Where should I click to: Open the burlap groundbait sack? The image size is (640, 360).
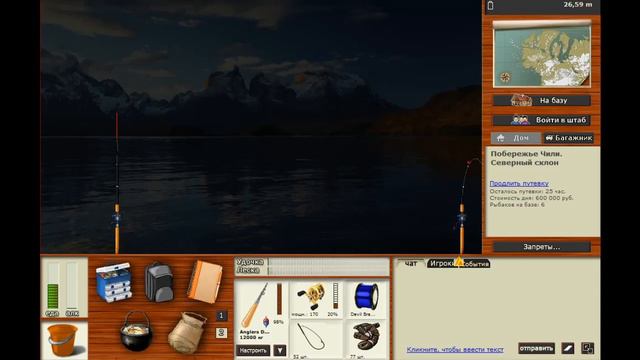point(187,333)
